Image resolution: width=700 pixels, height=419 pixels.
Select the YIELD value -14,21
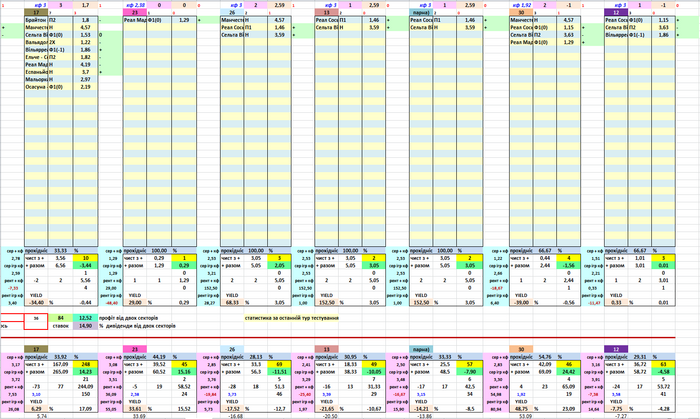[x=421, y=409]
